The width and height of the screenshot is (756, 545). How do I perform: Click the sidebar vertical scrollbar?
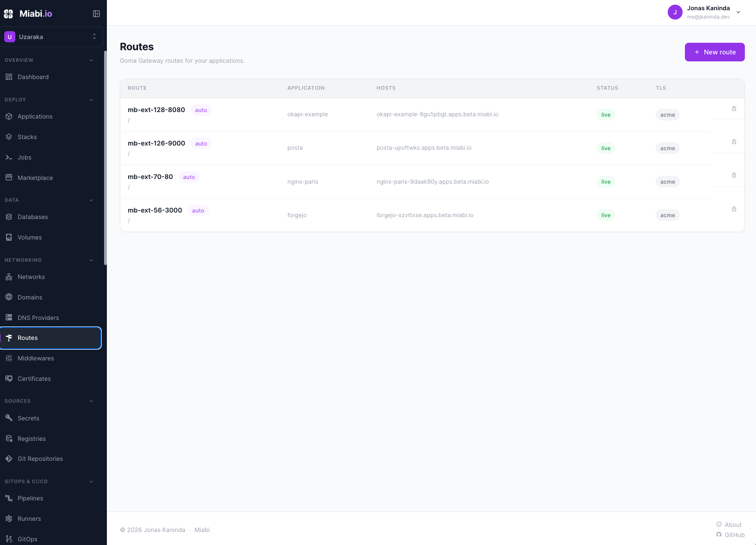(x=105, y=158)
